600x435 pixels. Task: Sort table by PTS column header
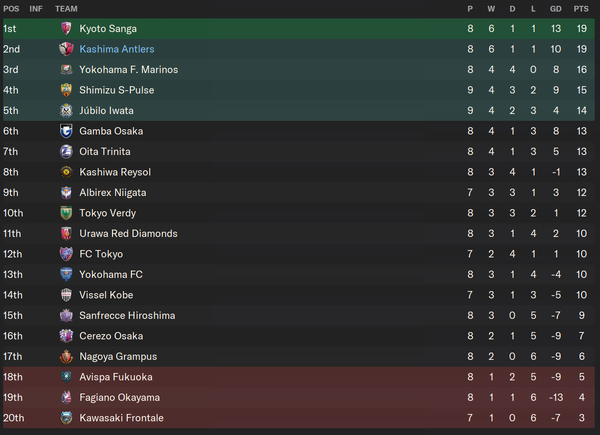click(x=581, y=9)
